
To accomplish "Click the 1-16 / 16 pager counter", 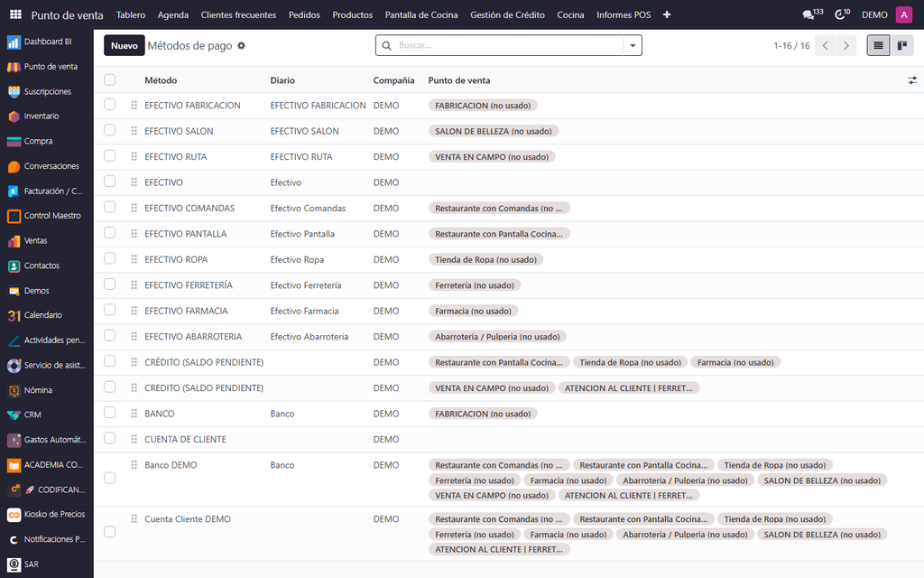I will tap(791, 45).
